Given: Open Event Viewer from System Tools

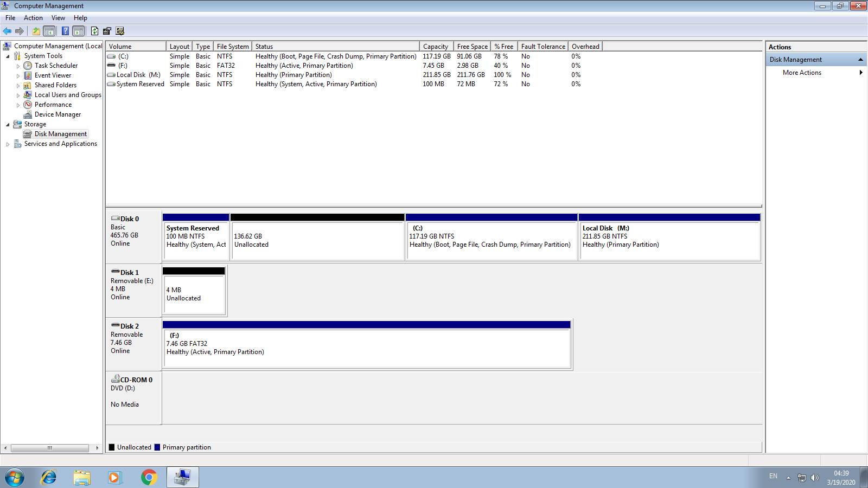Looking at the screenshot, I should 53,75.
